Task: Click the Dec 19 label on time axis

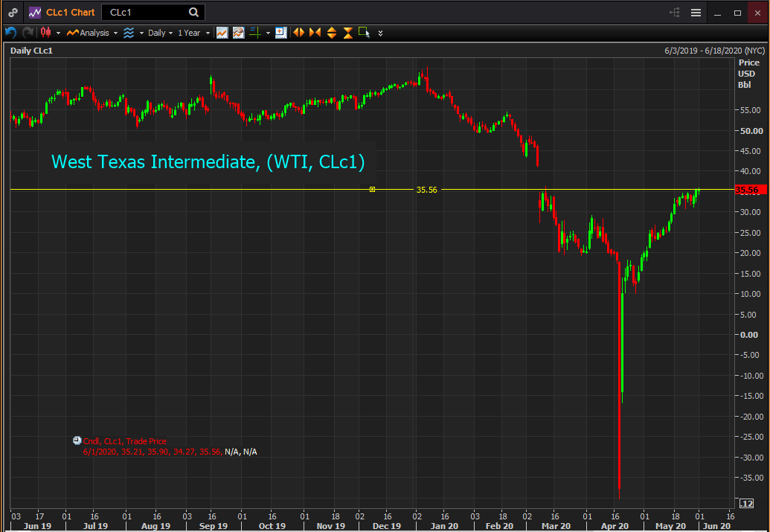Action: pyautogui.click(x=386, y=525)
